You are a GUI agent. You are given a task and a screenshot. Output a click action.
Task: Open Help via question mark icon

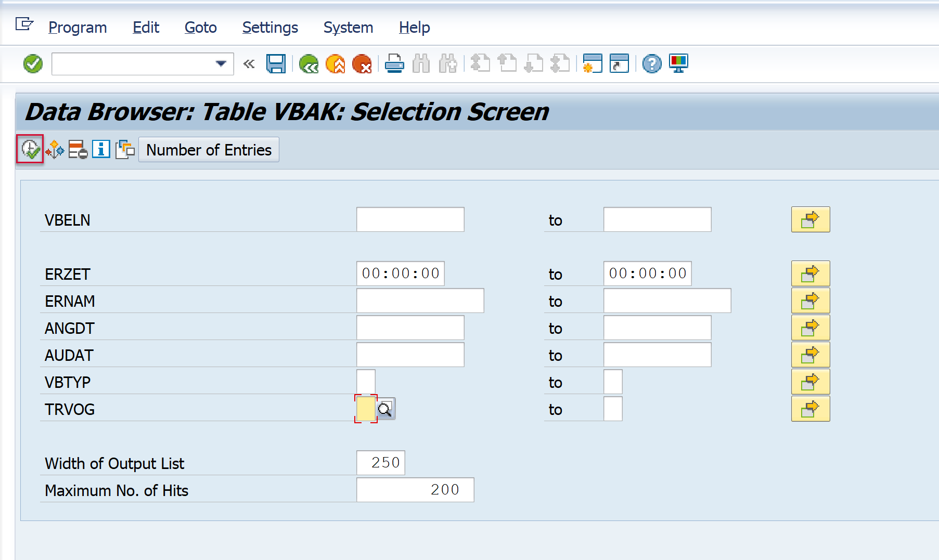pos(651,64)
